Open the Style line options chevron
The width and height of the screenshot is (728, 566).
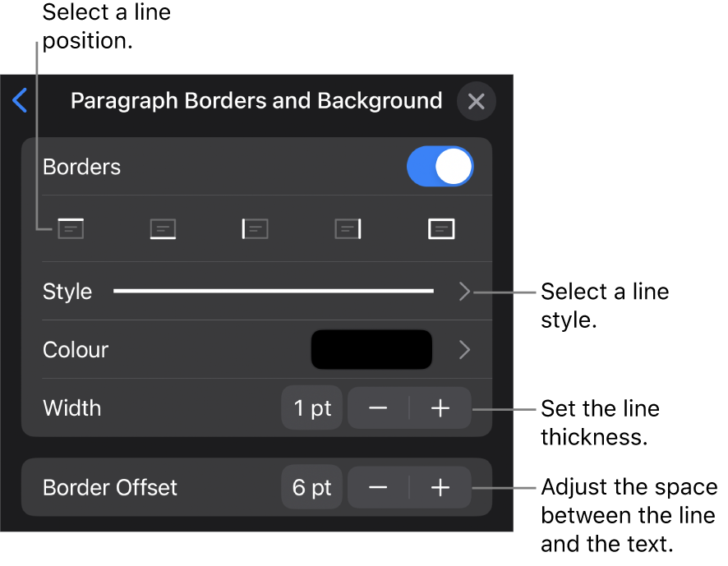click(464, 292)
